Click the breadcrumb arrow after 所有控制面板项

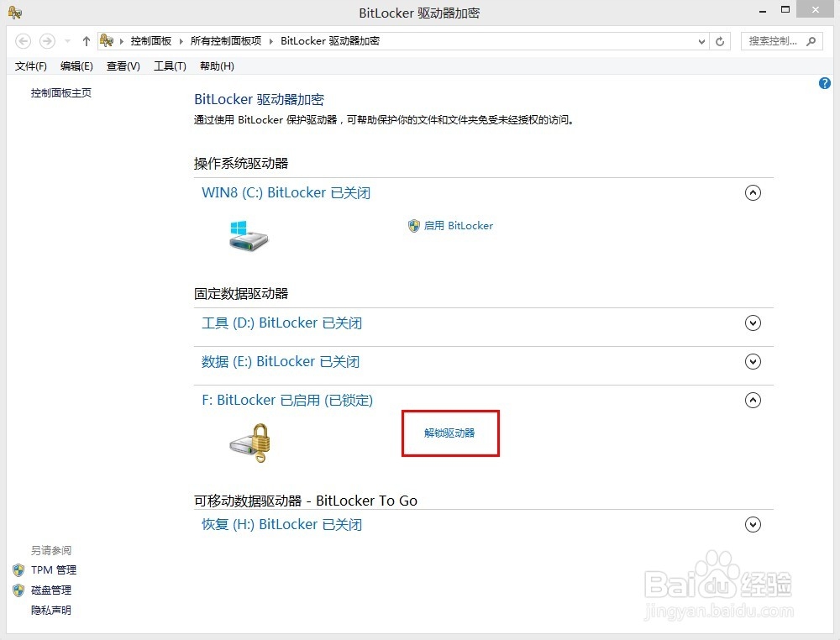coord(270,41)
